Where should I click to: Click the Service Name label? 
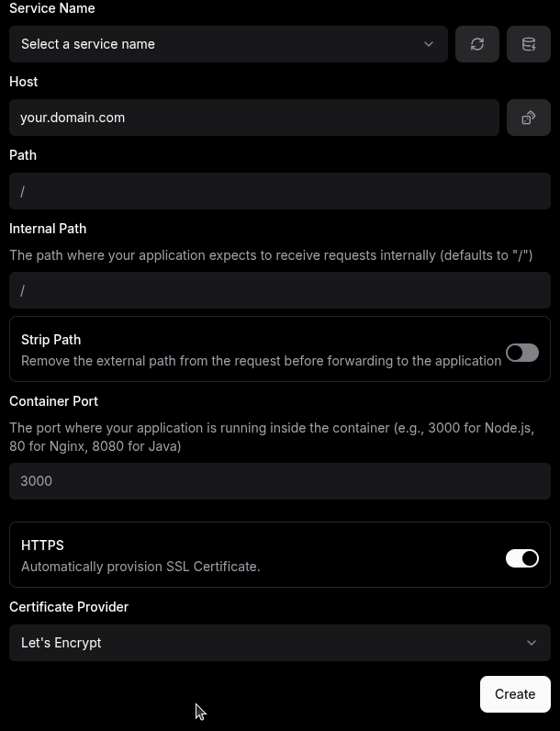coord(52,8)
